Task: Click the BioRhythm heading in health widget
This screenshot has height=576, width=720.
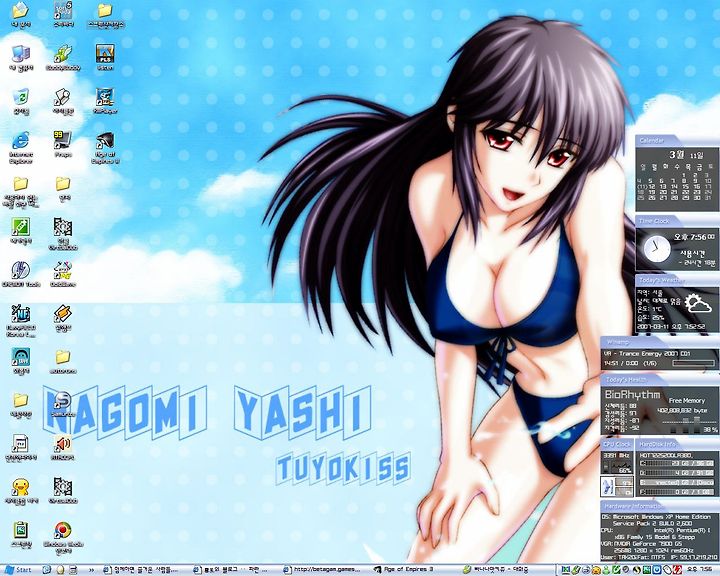Action: 632,395
